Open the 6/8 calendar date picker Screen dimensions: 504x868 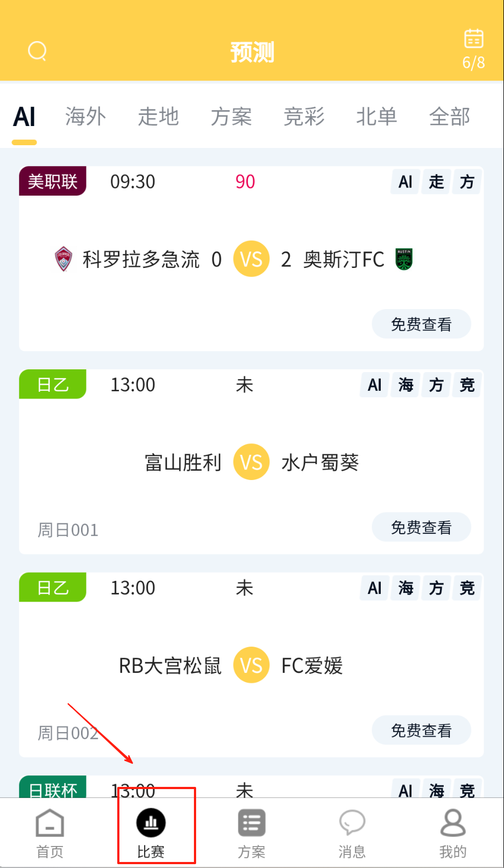click(x=473, y=48)
